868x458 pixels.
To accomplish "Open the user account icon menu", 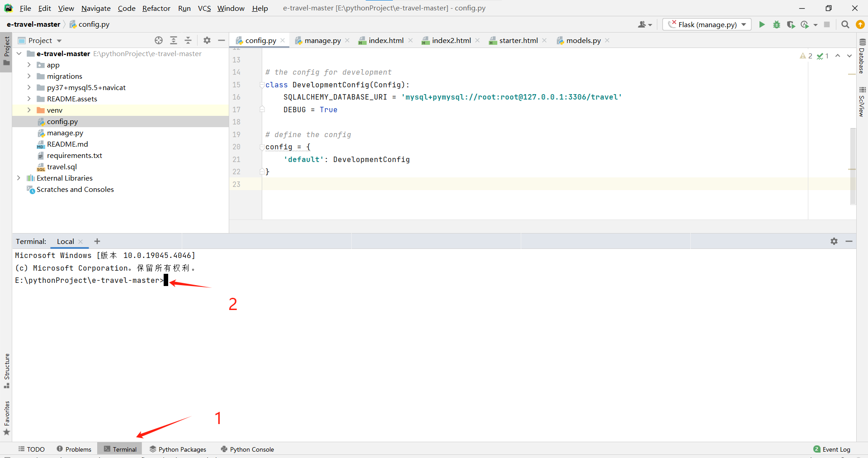I will (645, 24).
